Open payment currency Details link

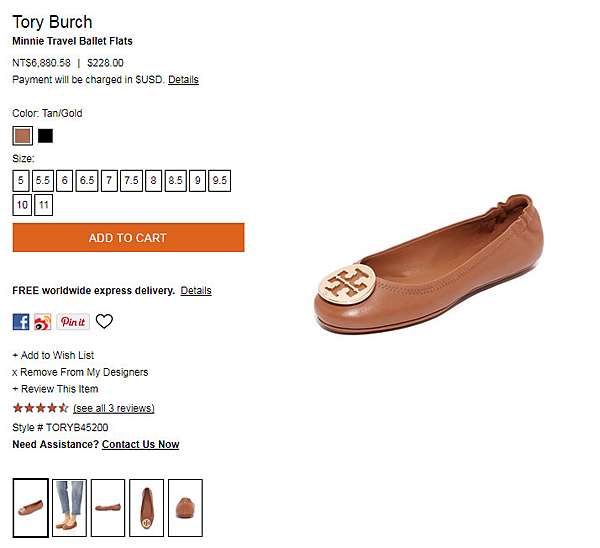[x=183, y=80]
